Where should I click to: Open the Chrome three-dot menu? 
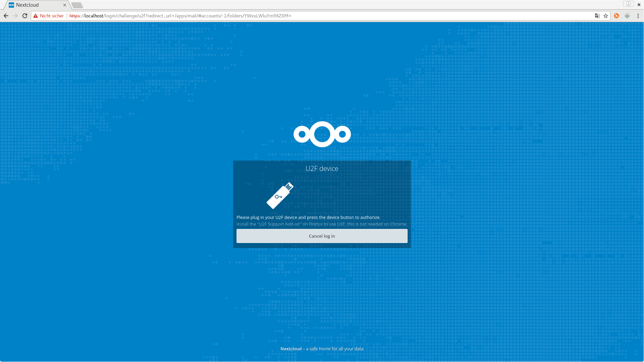638,16
